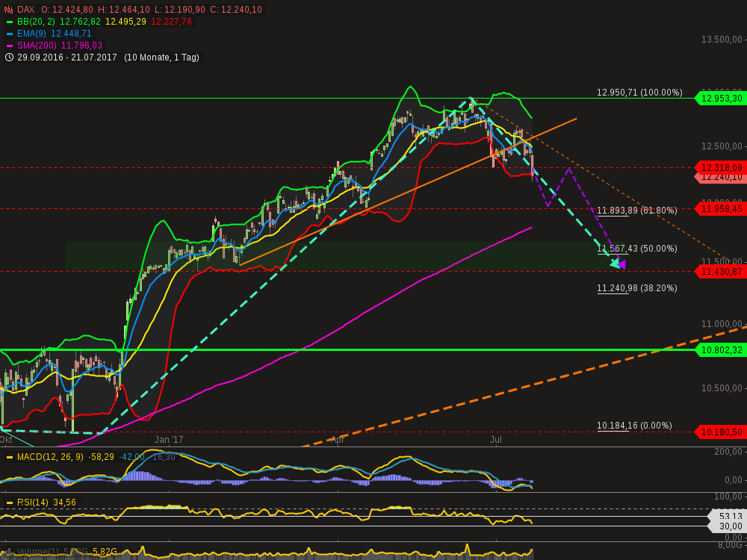The width and height of the screenshot is (747, 560).
Task: Click the Apr time axis label
Action: [x=338, y=440]
